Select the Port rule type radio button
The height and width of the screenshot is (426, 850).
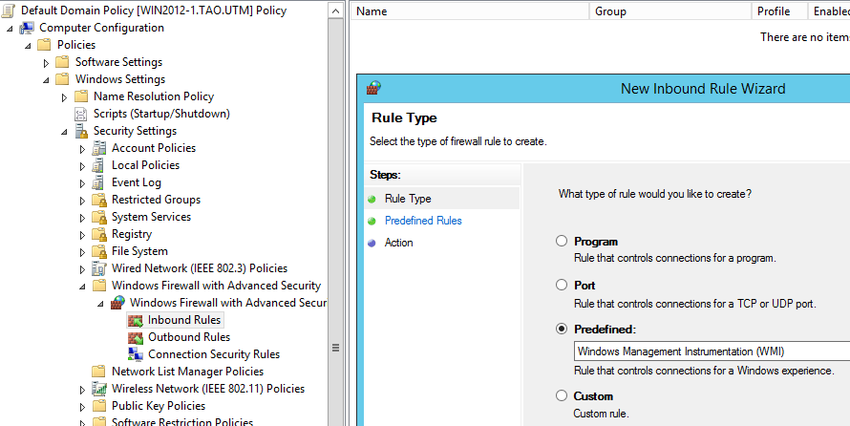562,285
